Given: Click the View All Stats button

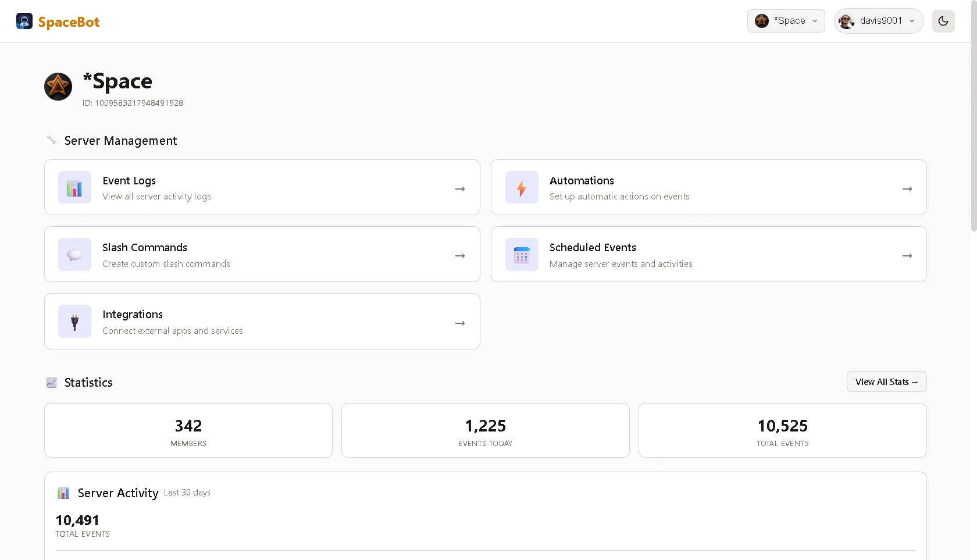Looking at the screenshot, I should click(886, 381).
